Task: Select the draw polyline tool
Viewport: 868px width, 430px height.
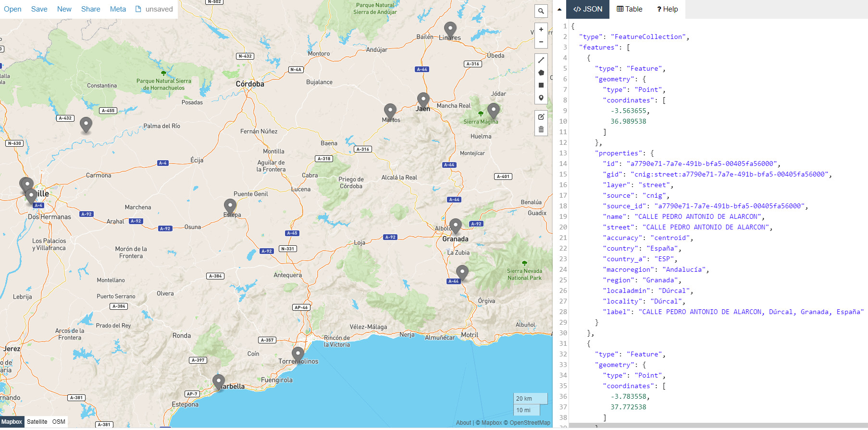Action: click(541, 60)
